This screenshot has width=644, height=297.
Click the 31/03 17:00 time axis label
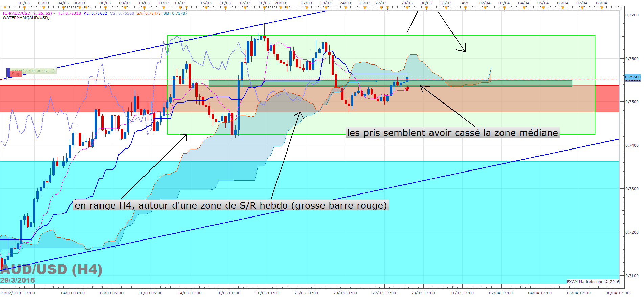pos(462,293)
